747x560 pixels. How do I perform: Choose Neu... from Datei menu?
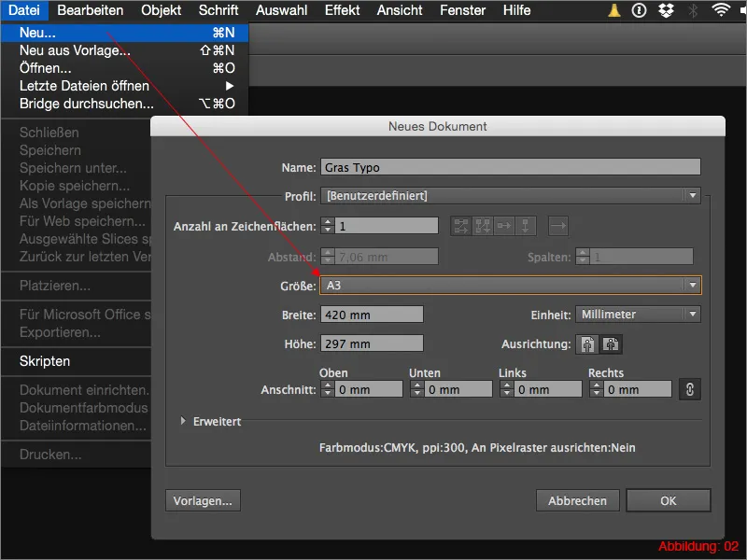point(124,33)
